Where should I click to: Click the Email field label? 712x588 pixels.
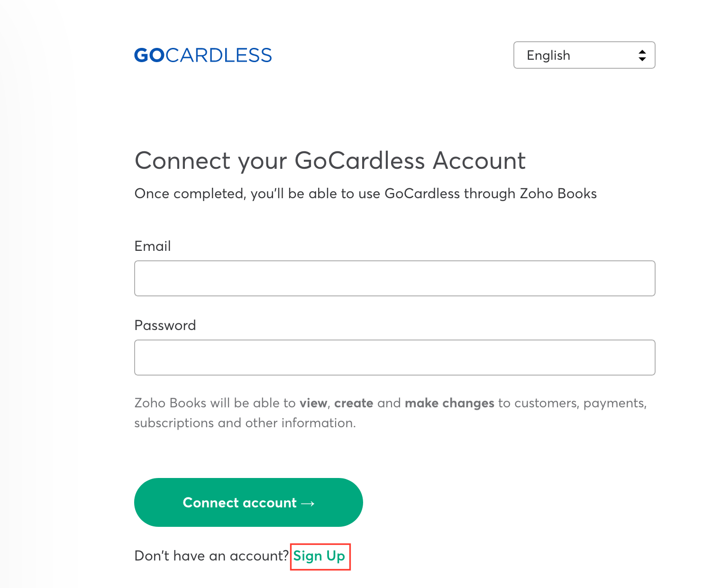click(153, 246)
